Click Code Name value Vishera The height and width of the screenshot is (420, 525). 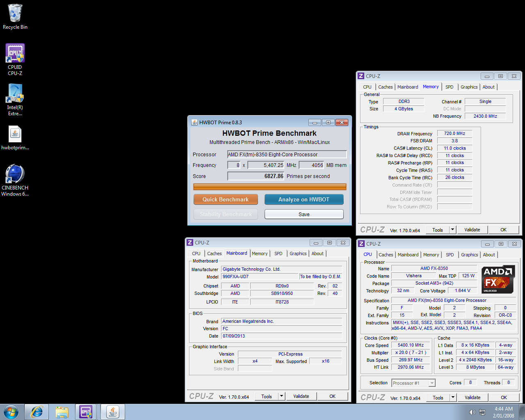413,276
